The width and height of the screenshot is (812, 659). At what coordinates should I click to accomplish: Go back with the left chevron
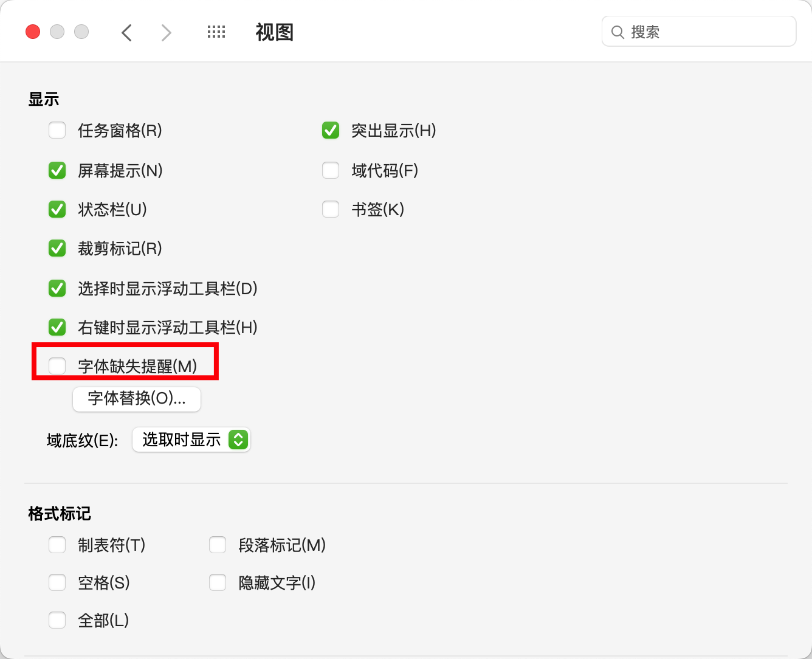point(126,32)
